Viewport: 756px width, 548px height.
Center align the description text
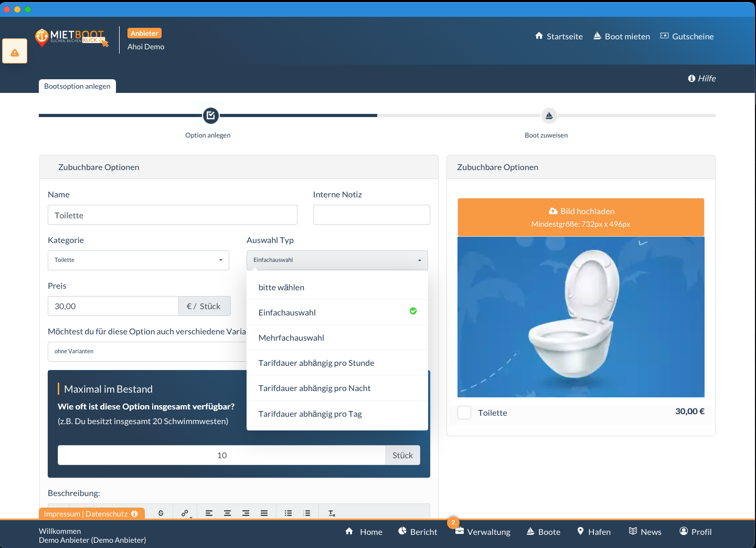227,513
